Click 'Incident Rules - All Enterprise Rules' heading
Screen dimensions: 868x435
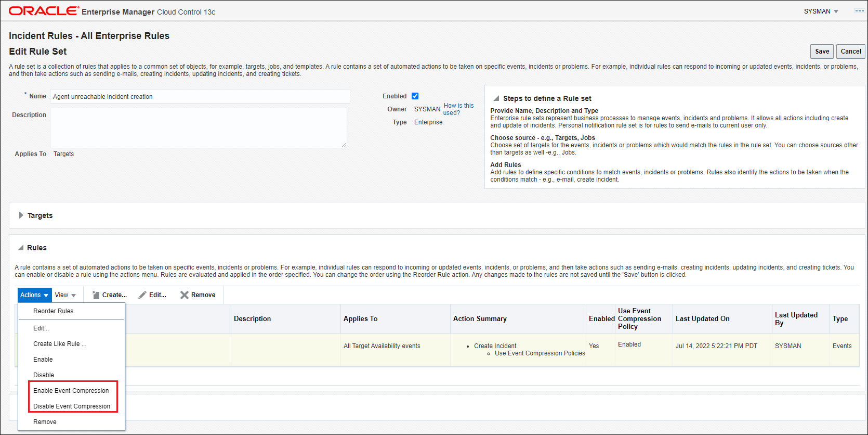coord(89,36)
